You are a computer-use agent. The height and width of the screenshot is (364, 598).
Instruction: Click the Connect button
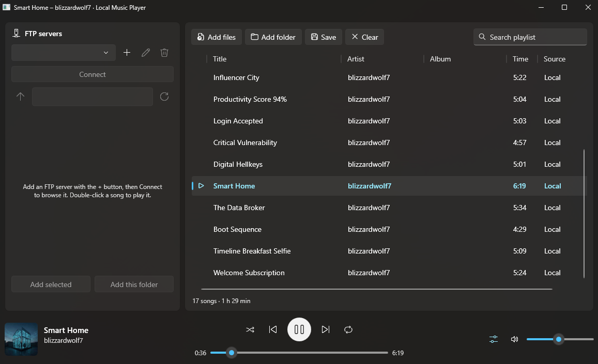(93, 74)
